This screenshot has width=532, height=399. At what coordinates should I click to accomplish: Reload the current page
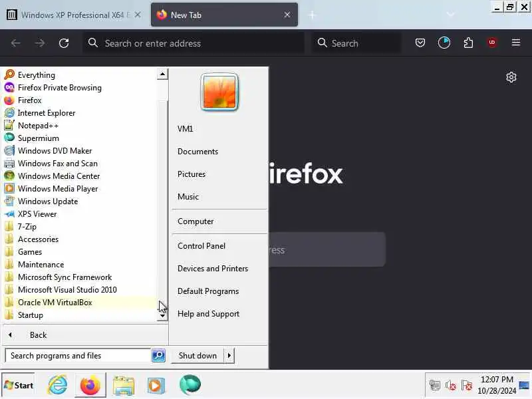64,43
